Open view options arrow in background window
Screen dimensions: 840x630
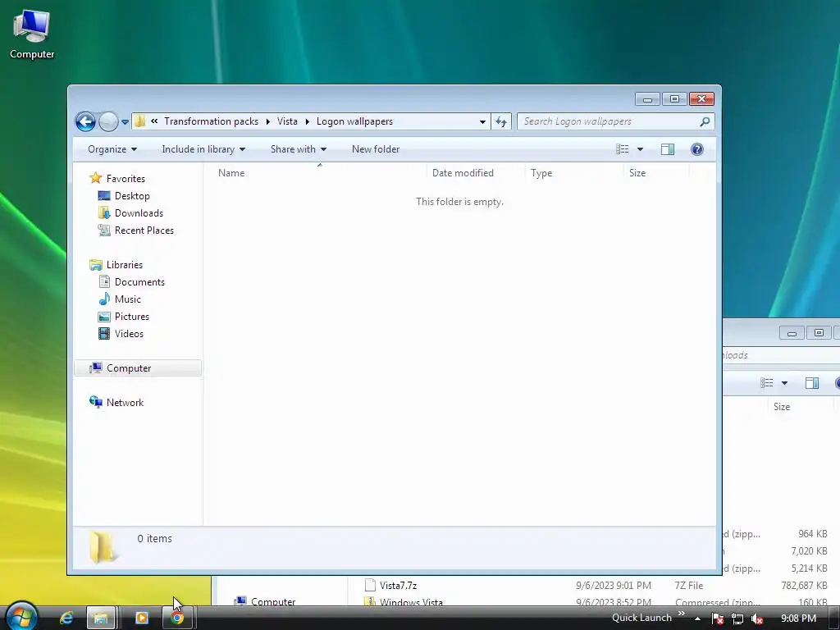click(784, 383)
